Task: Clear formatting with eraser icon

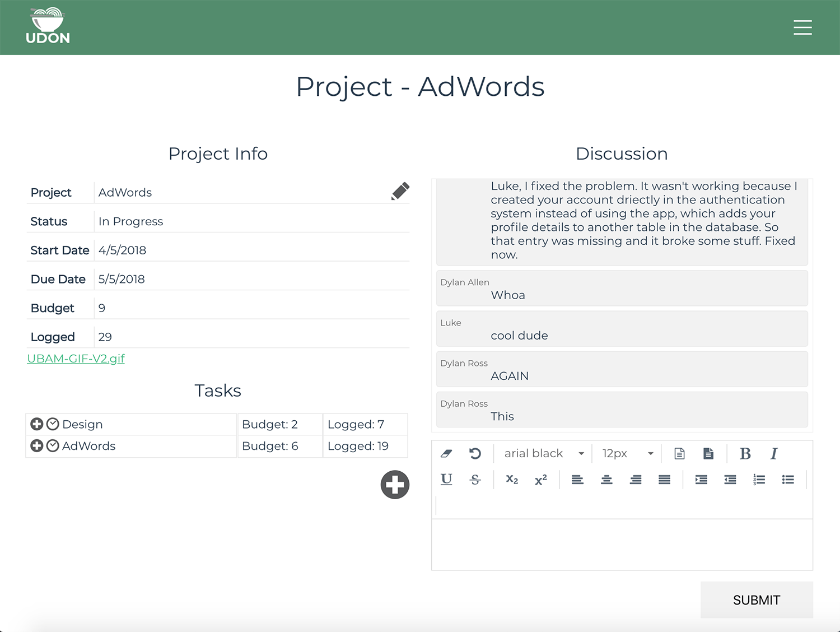Action: (446, 453)
